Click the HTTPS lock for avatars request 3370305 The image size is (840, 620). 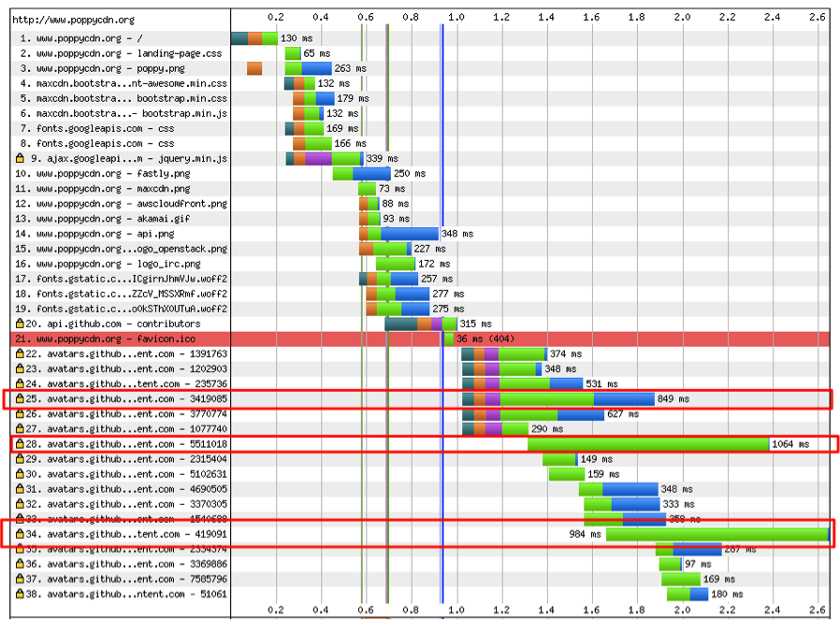click(x=20, y=504)
